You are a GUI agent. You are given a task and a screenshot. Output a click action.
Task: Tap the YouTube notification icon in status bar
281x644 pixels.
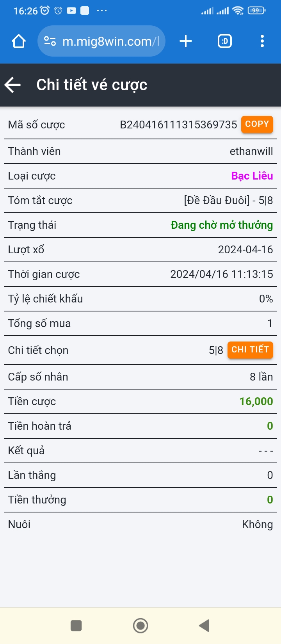(x=71, y=11)
